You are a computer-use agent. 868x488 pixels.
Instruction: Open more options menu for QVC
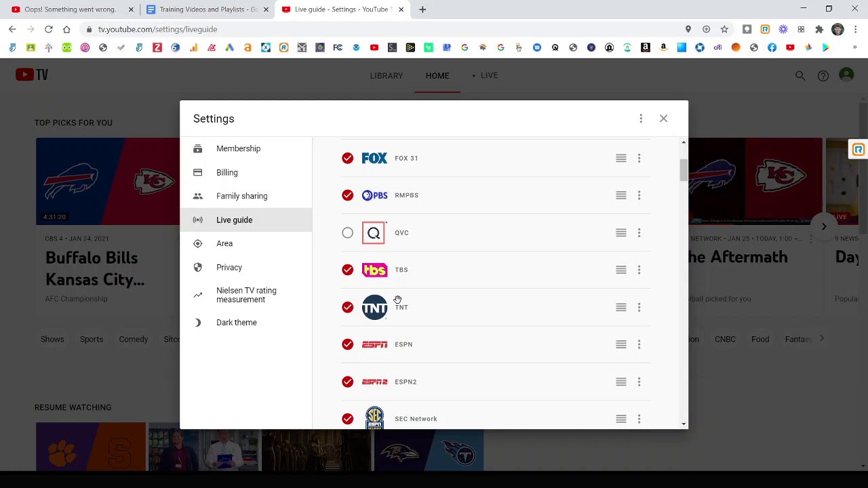coord(639,232)
